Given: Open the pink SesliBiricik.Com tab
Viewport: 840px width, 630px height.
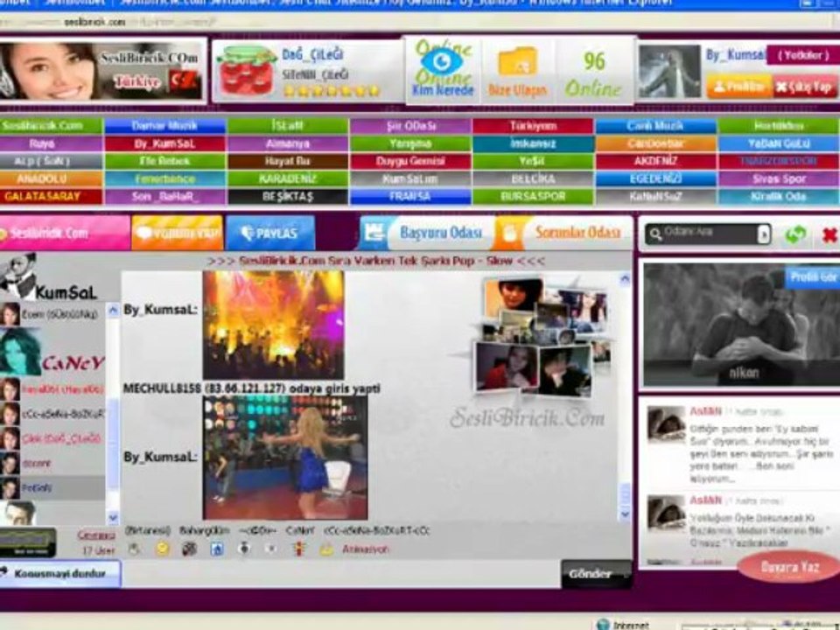Looking at the screenshot, I should coord(64,233).
